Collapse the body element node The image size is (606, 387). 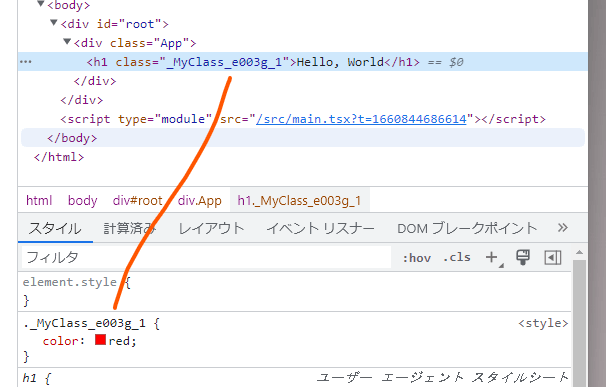[41, 4]
